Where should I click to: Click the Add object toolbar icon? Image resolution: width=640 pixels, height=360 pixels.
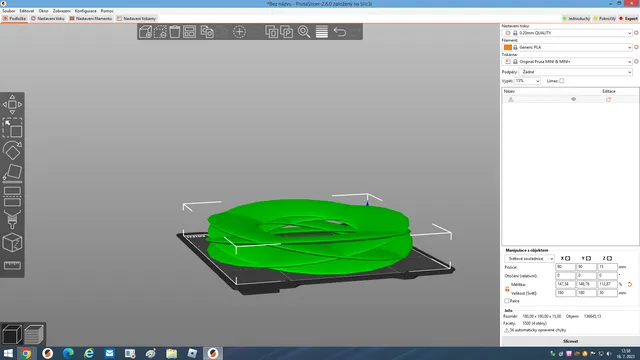tap(145, 32)
